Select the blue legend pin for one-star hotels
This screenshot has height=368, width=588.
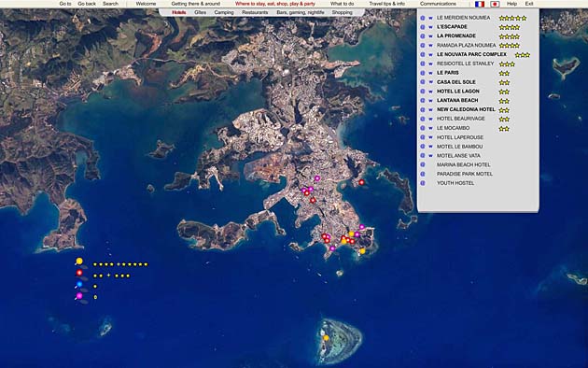[x=79, y=285]
